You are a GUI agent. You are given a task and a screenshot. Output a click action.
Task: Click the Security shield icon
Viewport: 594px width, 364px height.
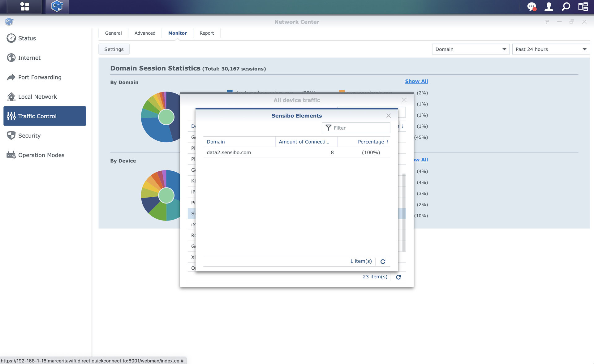[11, 135]
